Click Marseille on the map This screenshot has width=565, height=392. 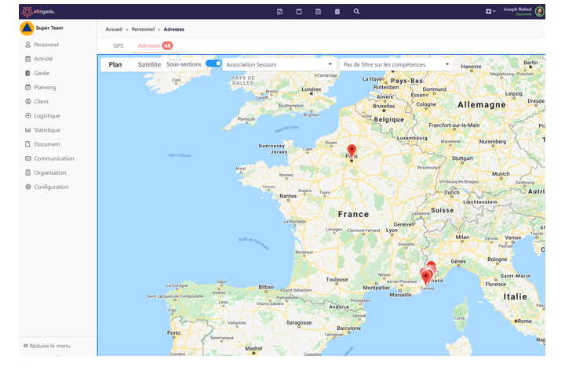pyautogui.click(x=400, y=295)
